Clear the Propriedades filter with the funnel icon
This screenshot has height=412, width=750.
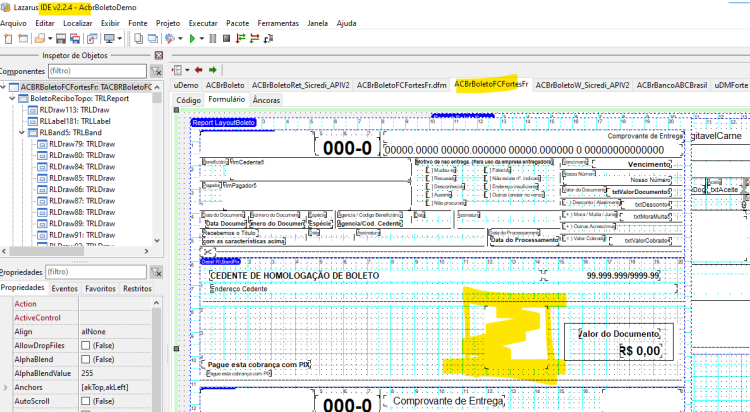[x=156, y=272]
